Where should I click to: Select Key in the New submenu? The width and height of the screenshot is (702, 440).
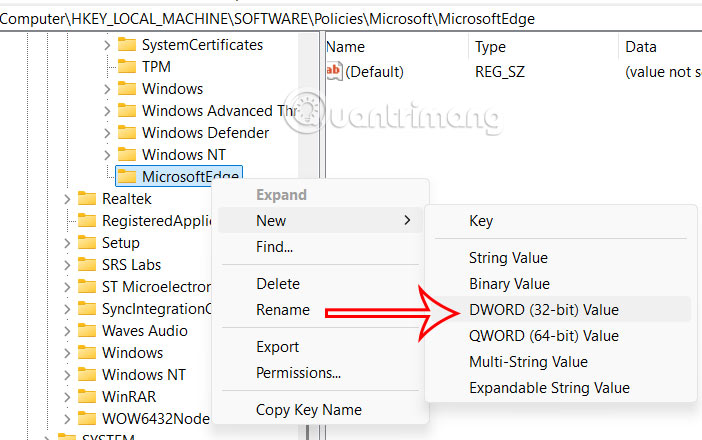coord(561,221)
